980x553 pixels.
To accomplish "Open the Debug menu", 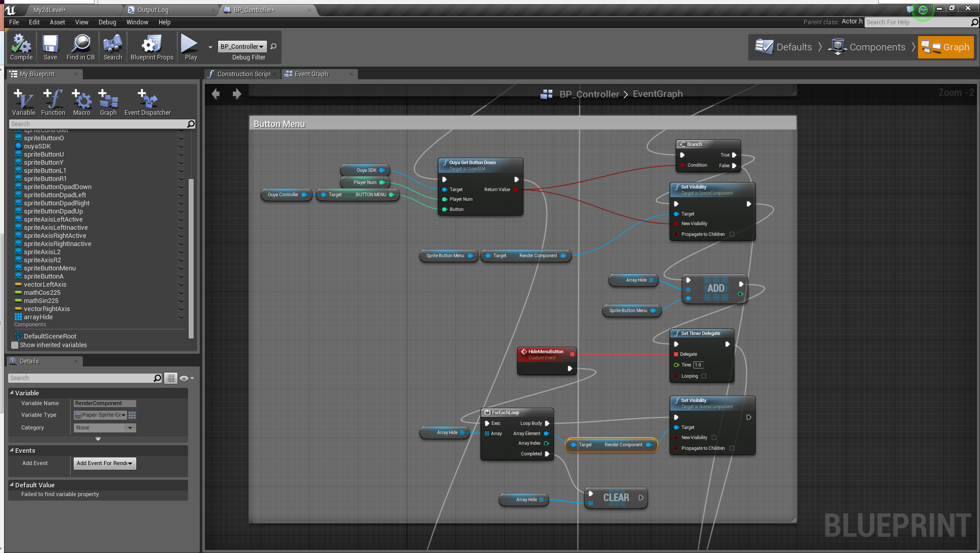I will 107,22.
